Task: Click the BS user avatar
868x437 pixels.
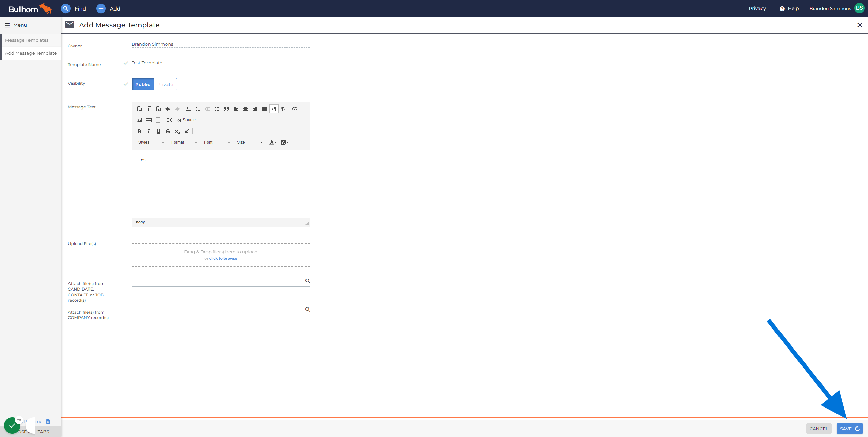Action: pos(860,8)
